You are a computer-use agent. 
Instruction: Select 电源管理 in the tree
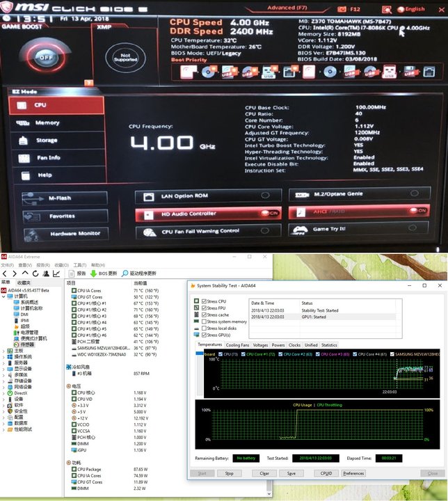point(29,333)
